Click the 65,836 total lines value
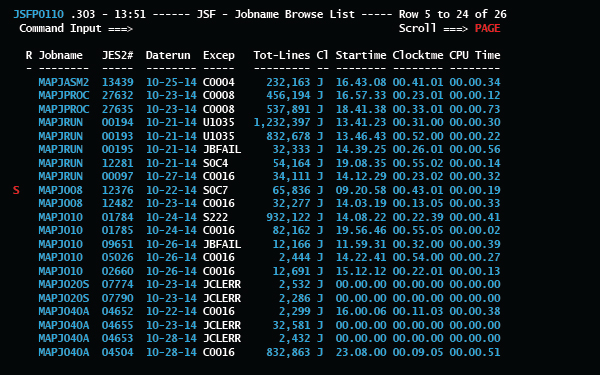600x375 pixels. coord(291,191)
